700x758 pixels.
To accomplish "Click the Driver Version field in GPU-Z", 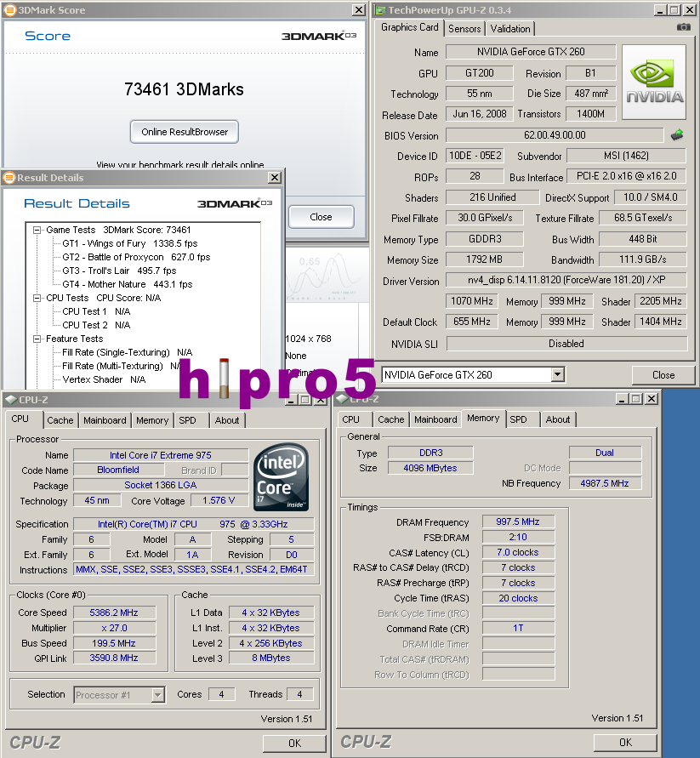I will [566, 280].
